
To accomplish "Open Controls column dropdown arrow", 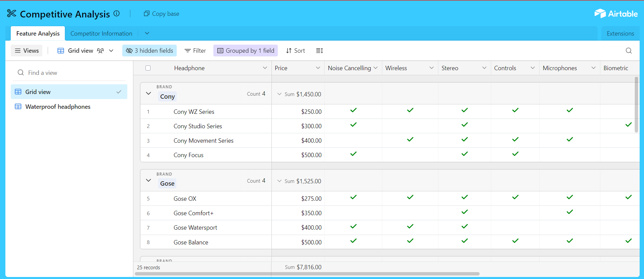I will tap(532, 68).
